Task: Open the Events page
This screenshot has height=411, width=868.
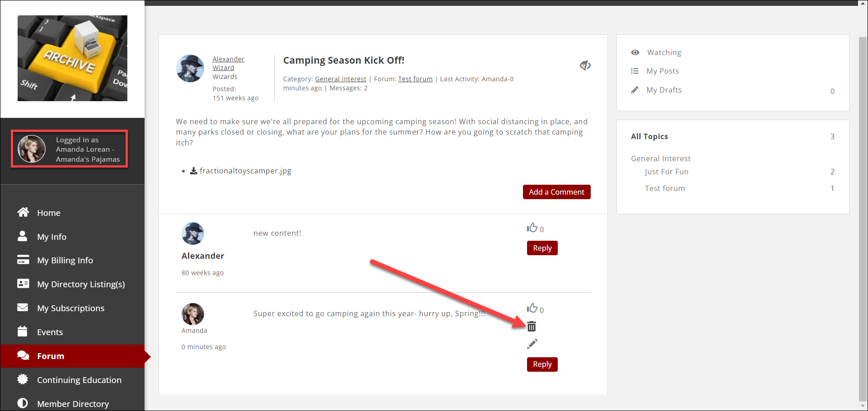Action: click(x=50, y=332)
